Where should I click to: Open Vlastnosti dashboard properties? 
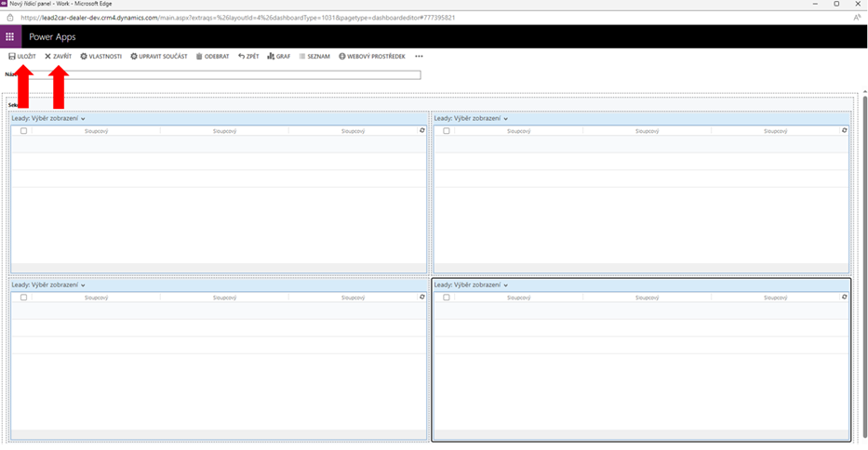tap(100, 57)
